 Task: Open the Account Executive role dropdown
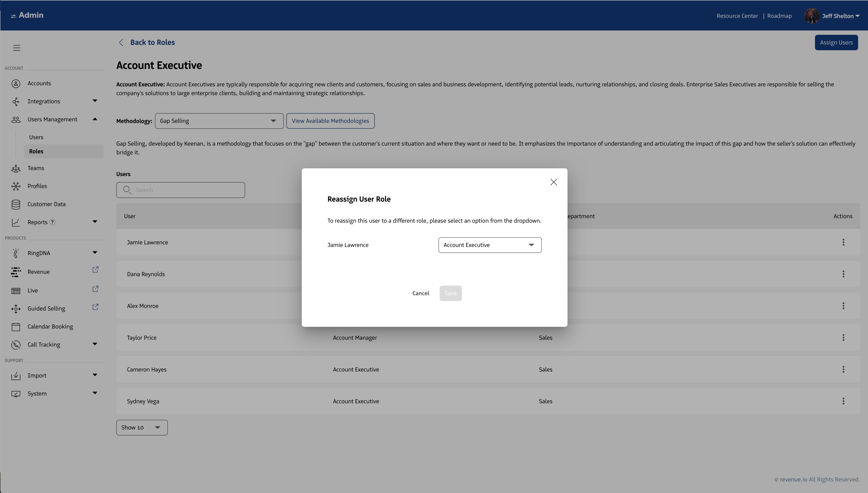(x=490, y=245)
